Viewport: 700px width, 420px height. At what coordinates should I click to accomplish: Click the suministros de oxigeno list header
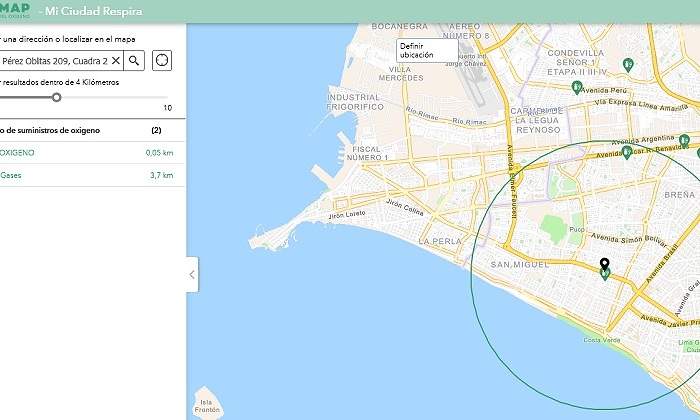(50, 130)
